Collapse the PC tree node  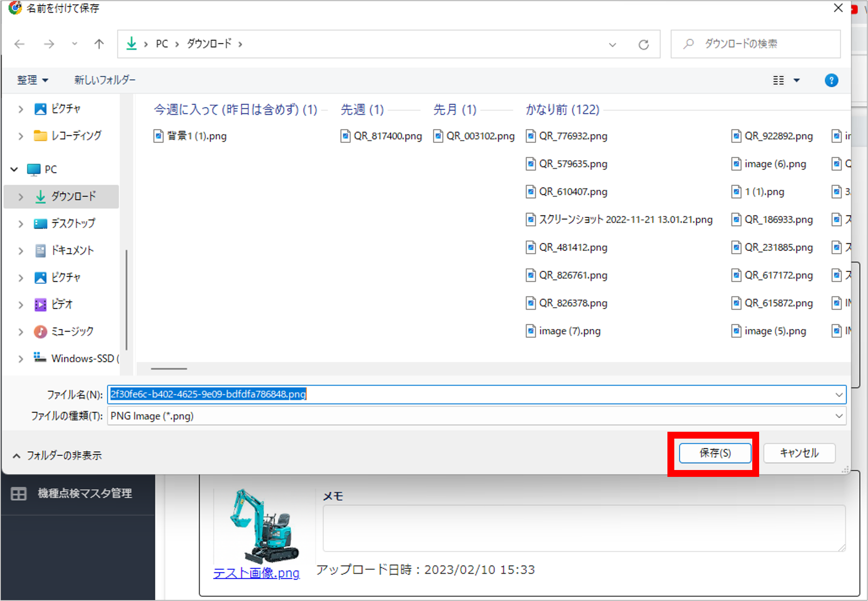pos(14,169)
